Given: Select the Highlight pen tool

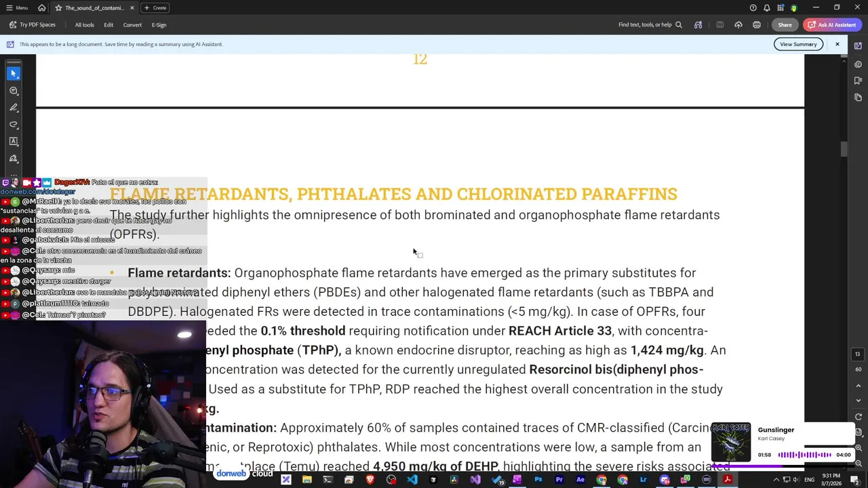Looking at the screenshot, I should (x=14, y=108).
